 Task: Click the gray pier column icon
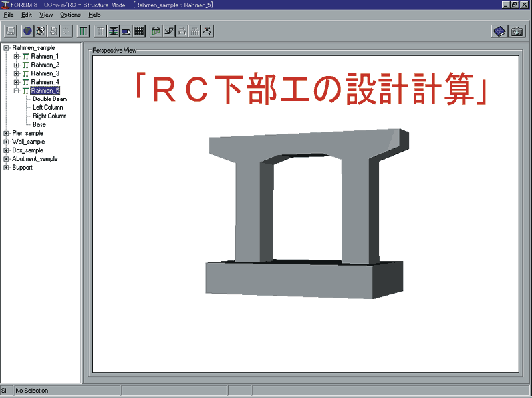point(100,31)
